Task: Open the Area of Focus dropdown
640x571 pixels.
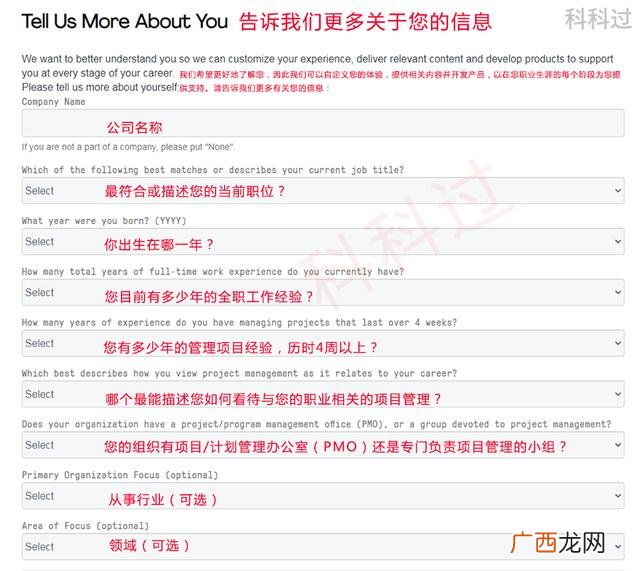Action: tap(323, 547)
